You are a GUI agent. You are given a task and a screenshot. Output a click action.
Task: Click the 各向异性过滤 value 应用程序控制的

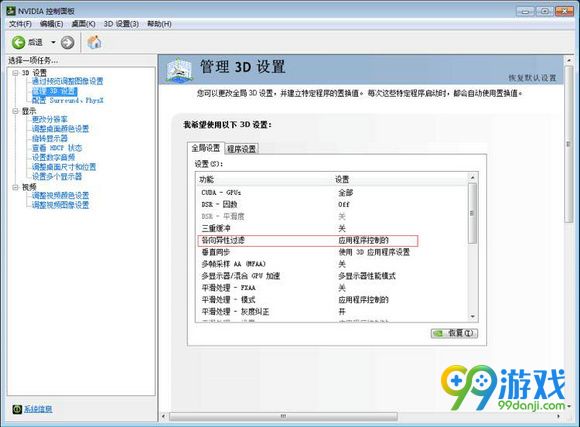pos(363,241)
